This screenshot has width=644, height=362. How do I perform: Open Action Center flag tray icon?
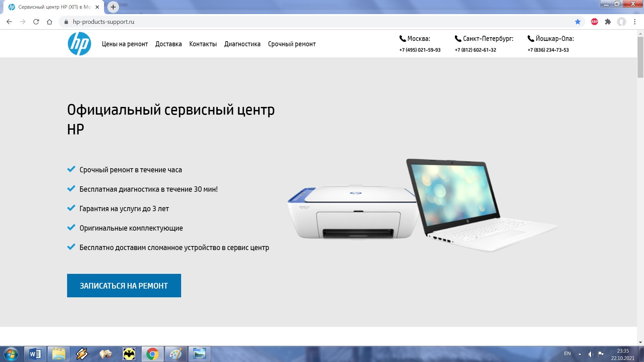[601, 354]
